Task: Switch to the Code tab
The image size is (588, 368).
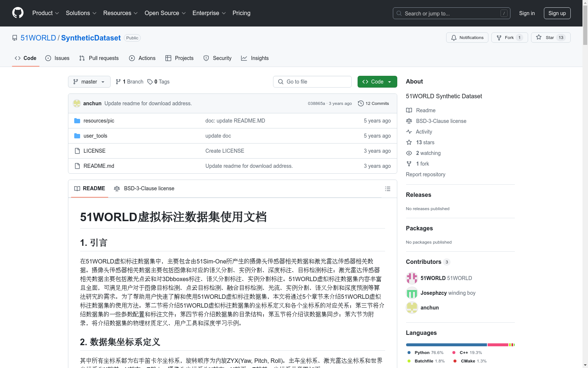Action: click(x=25, y=58)
